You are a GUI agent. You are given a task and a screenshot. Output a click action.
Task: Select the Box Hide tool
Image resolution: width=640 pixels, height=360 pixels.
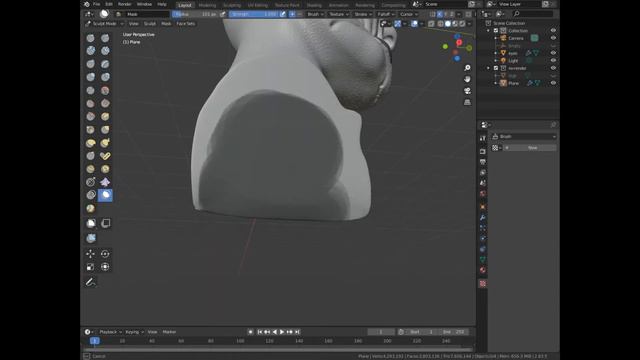pos(105,223)
